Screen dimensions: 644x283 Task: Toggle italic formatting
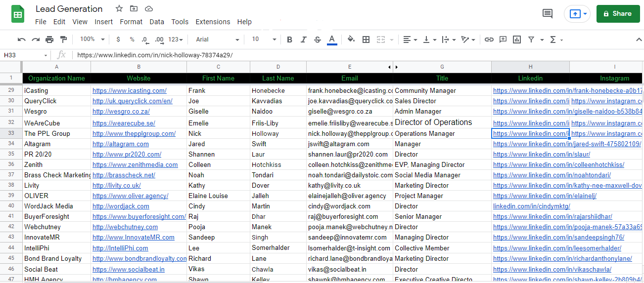(x=304, y=40)
